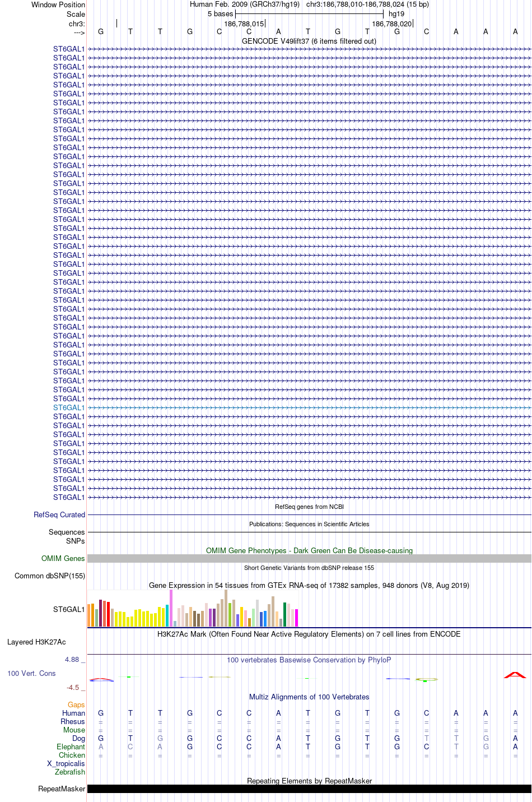Click the SNPs track label
This screenshot has width=532, height=802.
(x=76, y=541)
